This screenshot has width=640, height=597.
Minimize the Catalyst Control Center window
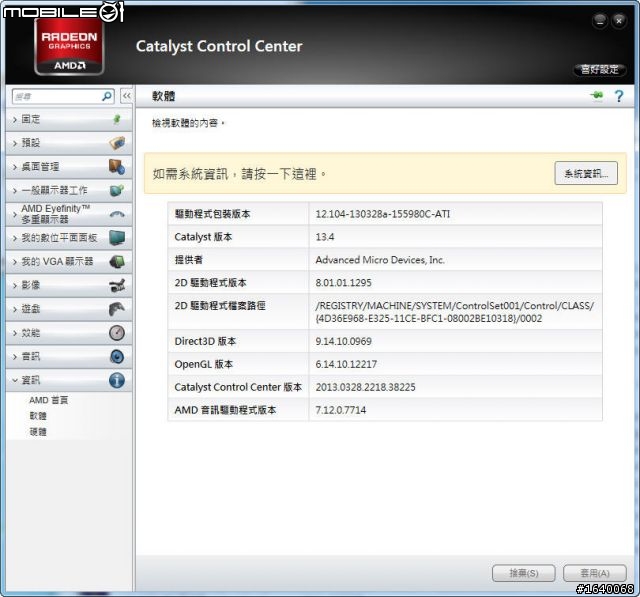[600, 20]
